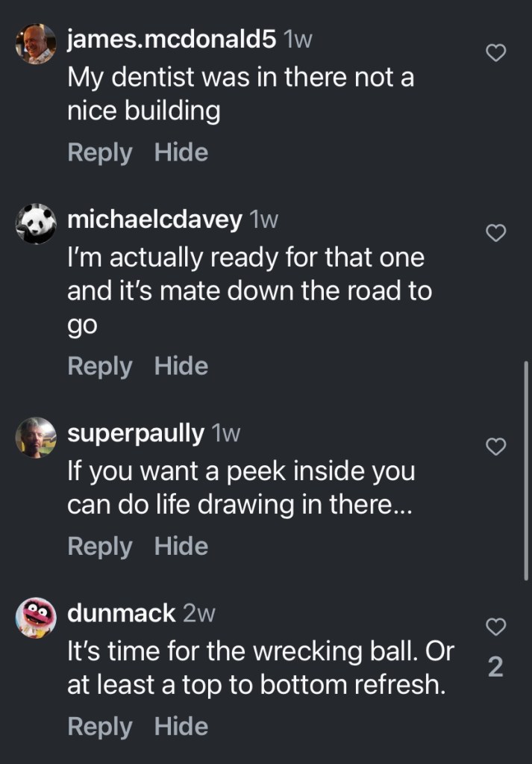
Task: Like superpaully's life drawing comment
Action: click(496, 447)
